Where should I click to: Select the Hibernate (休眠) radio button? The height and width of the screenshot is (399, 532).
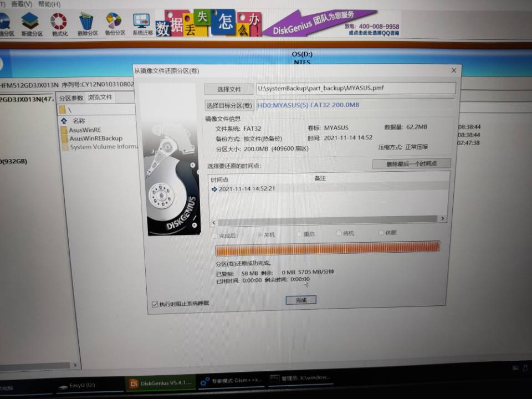tap(381, 232)
